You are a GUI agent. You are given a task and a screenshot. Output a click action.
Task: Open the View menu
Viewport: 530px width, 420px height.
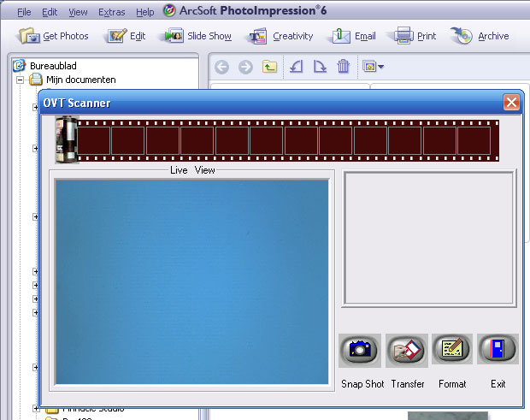78,12
